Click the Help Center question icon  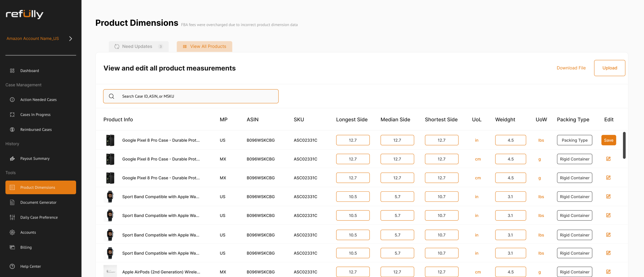click(12, 266)
